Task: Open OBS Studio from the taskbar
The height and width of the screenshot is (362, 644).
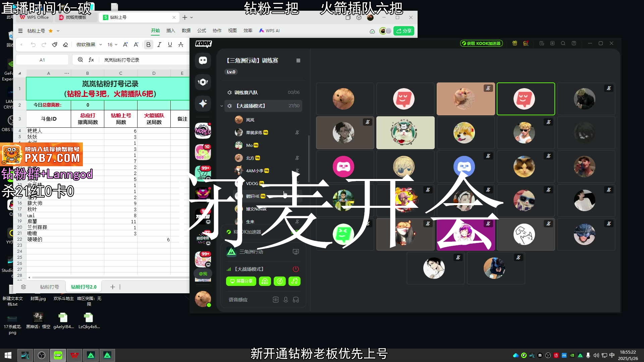Action: pyautogui.click(x=42, y=355)
